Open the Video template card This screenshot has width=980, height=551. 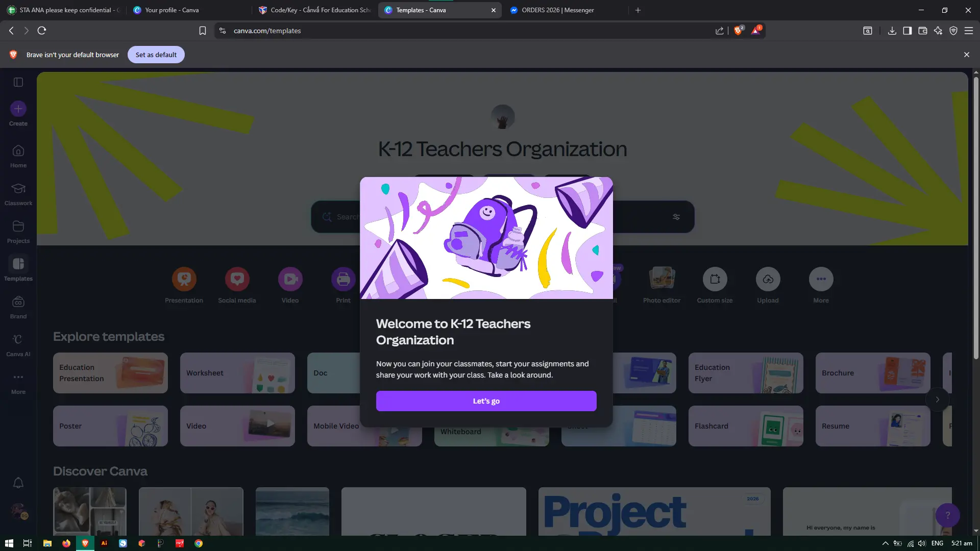point(237,426)
